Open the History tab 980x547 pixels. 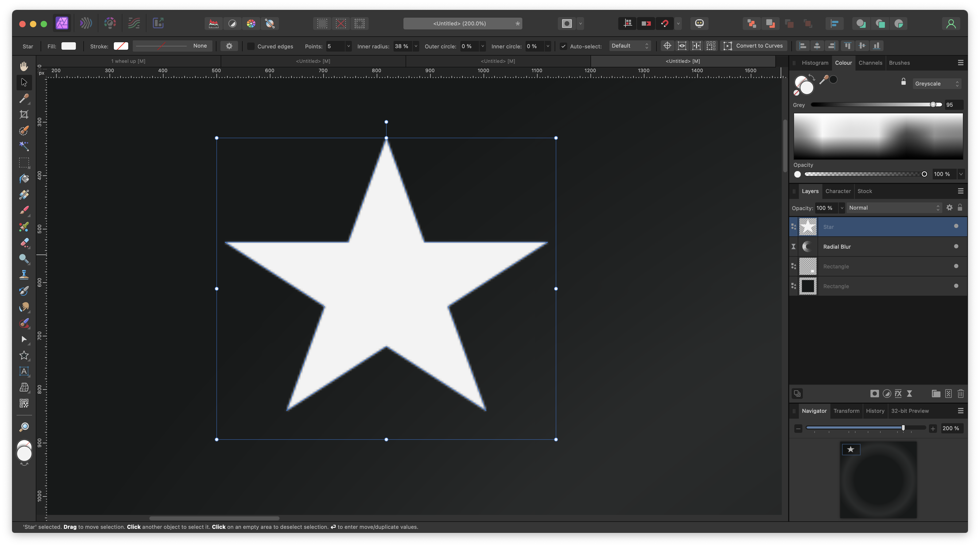click(875, 411)
